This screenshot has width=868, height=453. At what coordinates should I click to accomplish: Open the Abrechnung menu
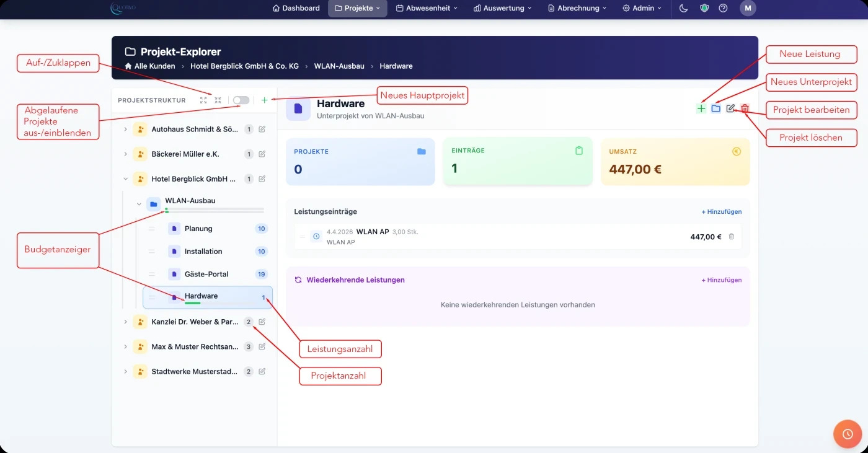578,8
